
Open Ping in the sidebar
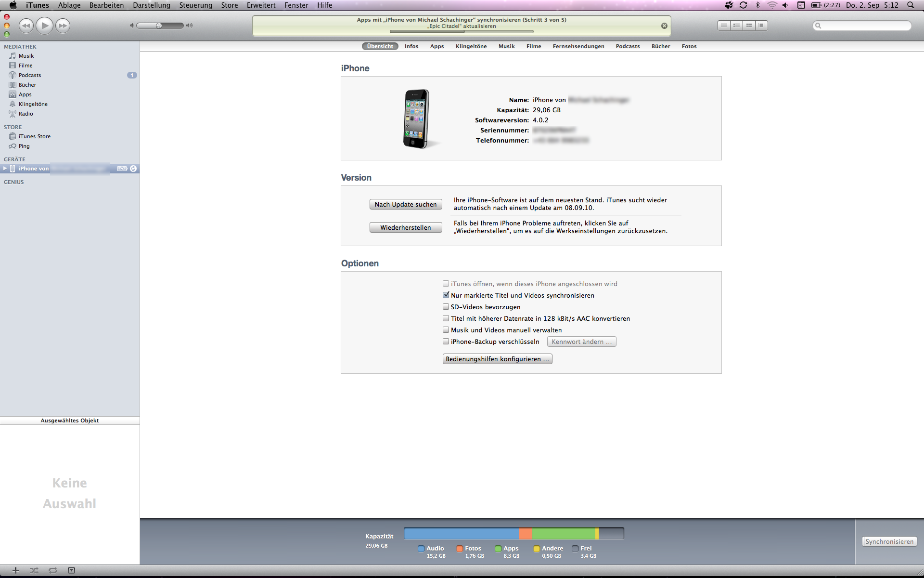[x=70, y=146]
